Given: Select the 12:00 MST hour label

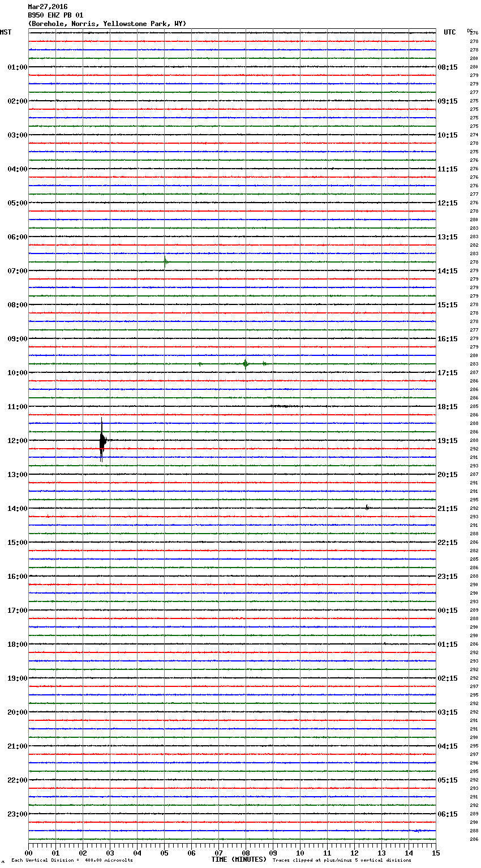Looking at the screenshot, I should [17, 441].
